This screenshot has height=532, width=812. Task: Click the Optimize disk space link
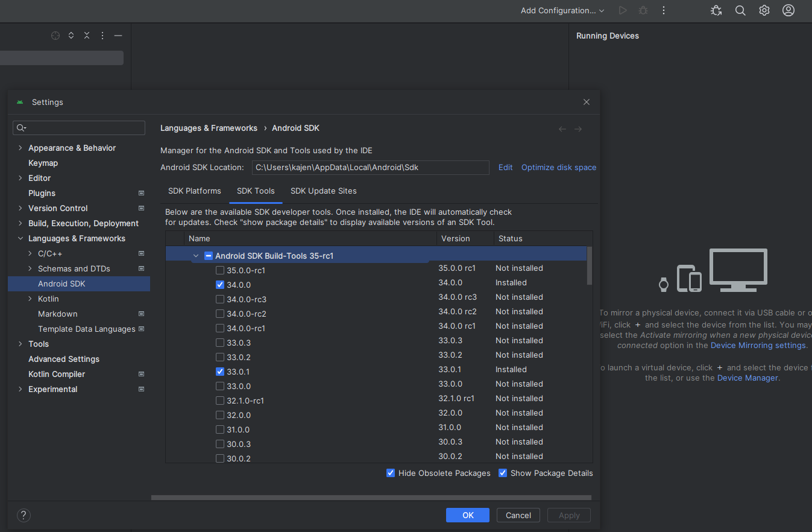tap(559, 167)
